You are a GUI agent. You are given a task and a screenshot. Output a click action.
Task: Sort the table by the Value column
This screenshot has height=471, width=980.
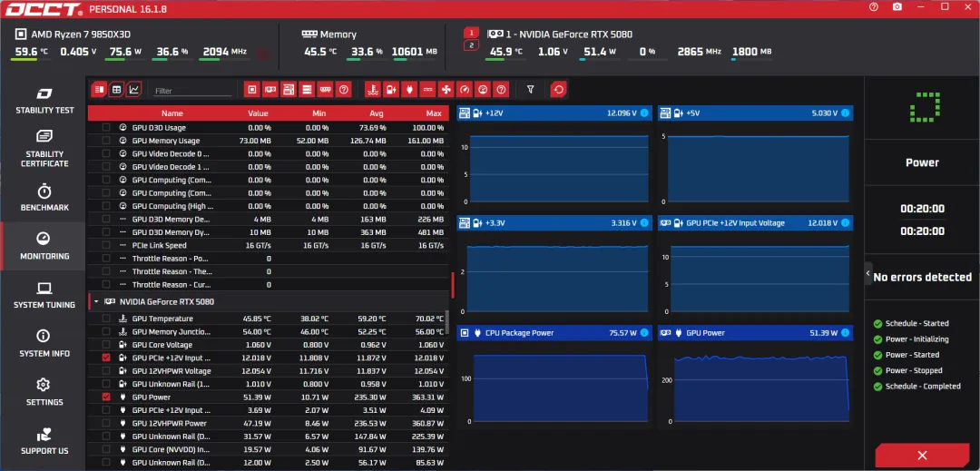(x=258, y=113)
